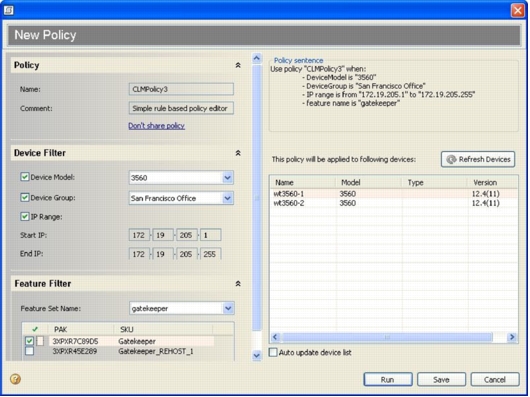Uncheck the 3XPXR7C89D5 PAK checkbox
Image resolution: width=530 pixels, height=397 pixels.
[x=29, y=341]
